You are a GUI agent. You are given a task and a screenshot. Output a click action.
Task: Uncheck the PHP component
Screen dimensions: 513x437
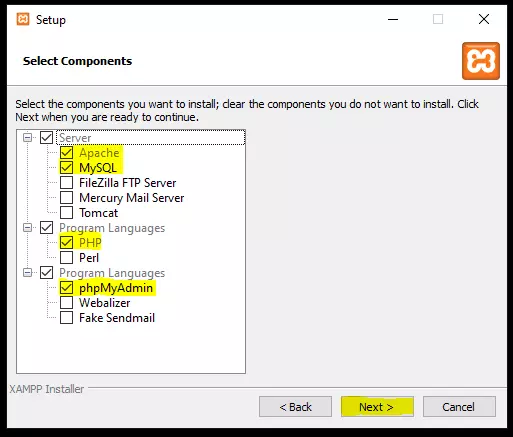(66, 243)
